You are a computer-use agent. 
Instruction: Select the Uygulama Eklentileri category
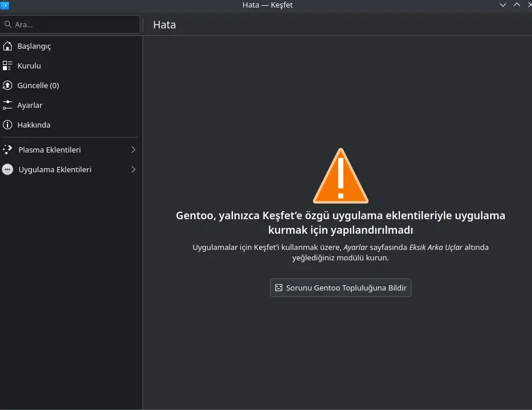click(70, 169)
